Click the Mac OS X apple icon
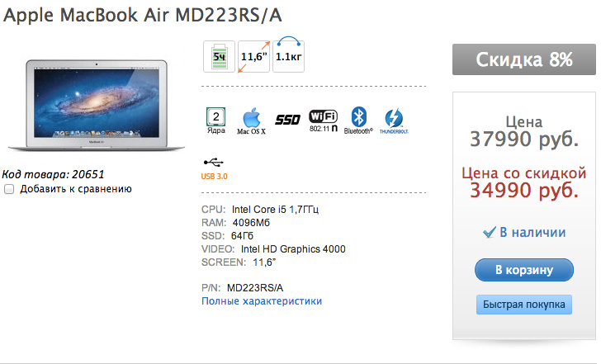601x364 pixels. click(251, 120)
